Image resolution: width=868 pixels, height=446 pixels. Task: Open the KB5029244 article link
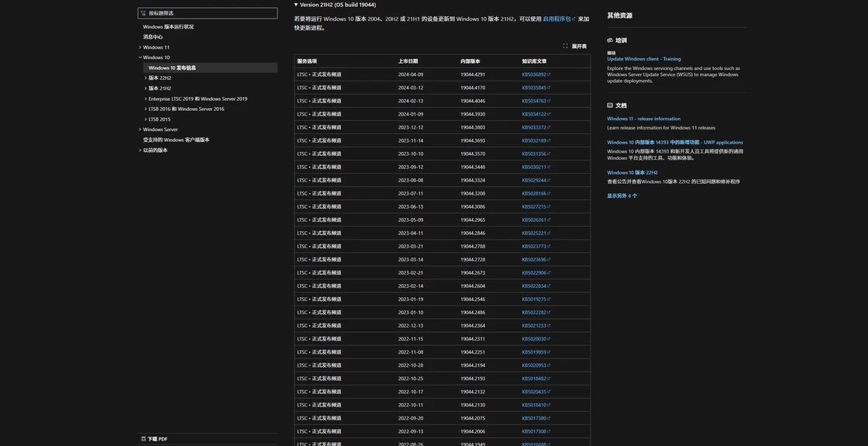coord(536,180)
